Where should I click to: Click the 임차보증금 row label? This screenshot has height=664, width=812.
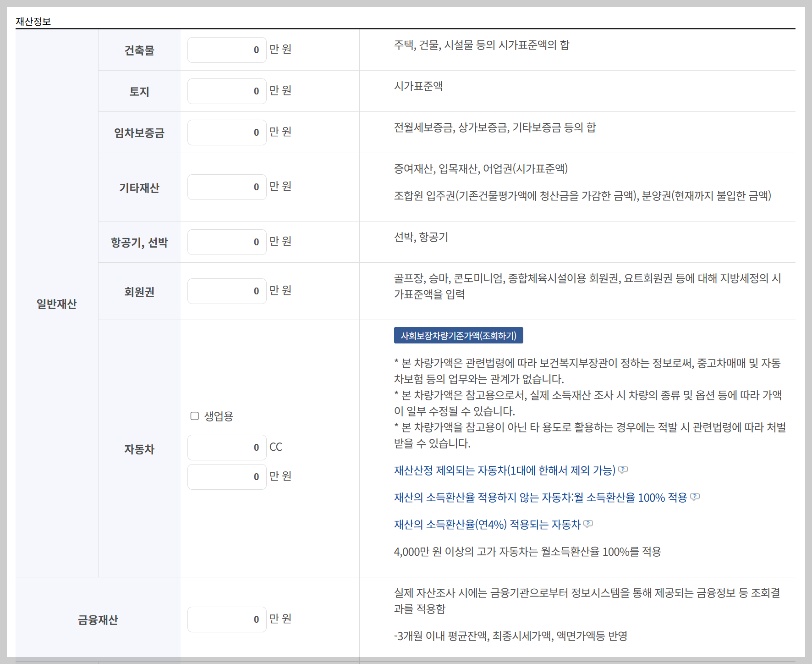(x=139, y=133)
